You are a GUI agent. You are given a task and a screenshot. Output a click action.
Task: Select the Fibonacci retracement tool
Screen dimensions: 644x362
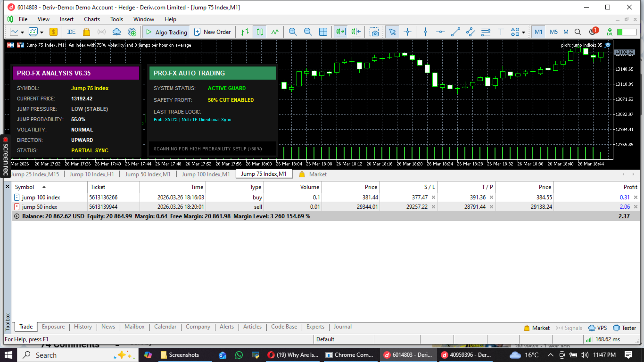tap(486, 32)
